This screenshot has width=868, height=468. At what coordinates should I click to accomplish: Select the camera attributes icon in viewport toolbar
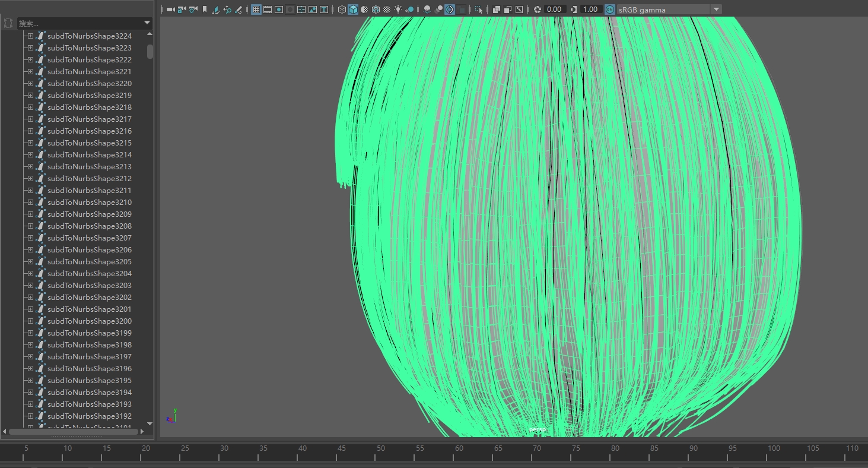191,10
